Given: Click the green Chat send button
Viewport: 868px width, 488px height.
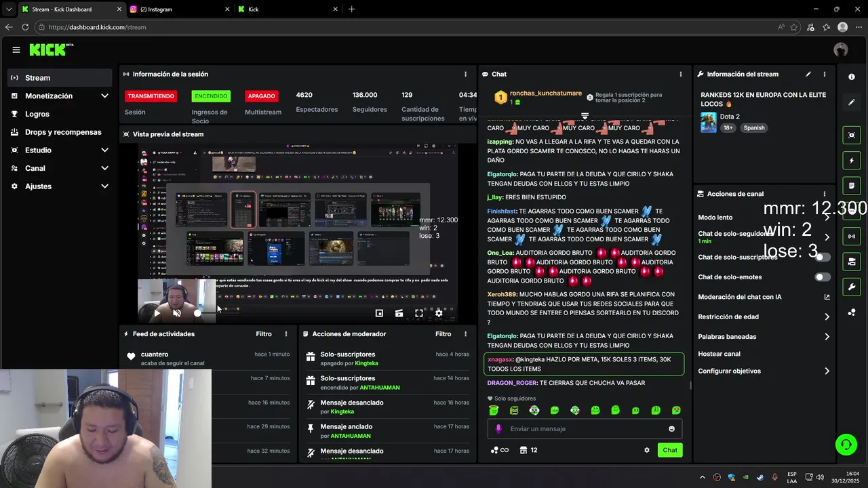Looking at the screenshot, I should point(670,450).
